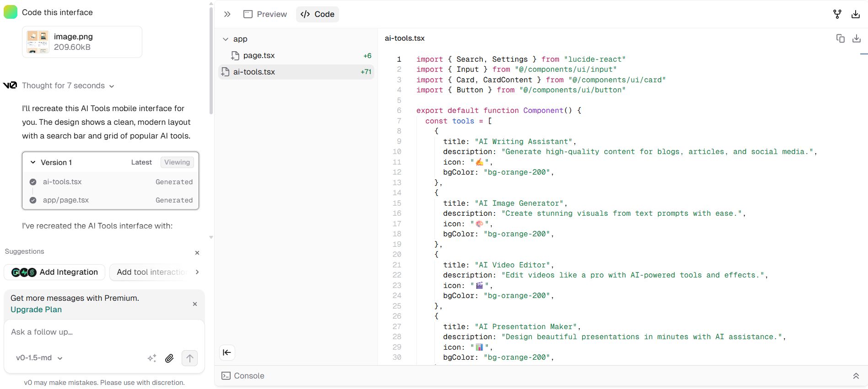Expand the chat panel double-chevron

tap(227, 14)
